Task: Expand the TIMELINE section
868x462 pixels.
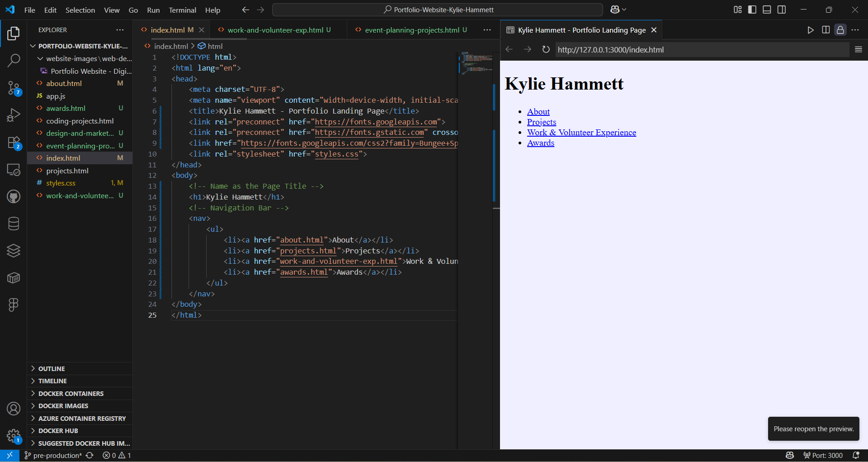Action: tap(80, 381)
